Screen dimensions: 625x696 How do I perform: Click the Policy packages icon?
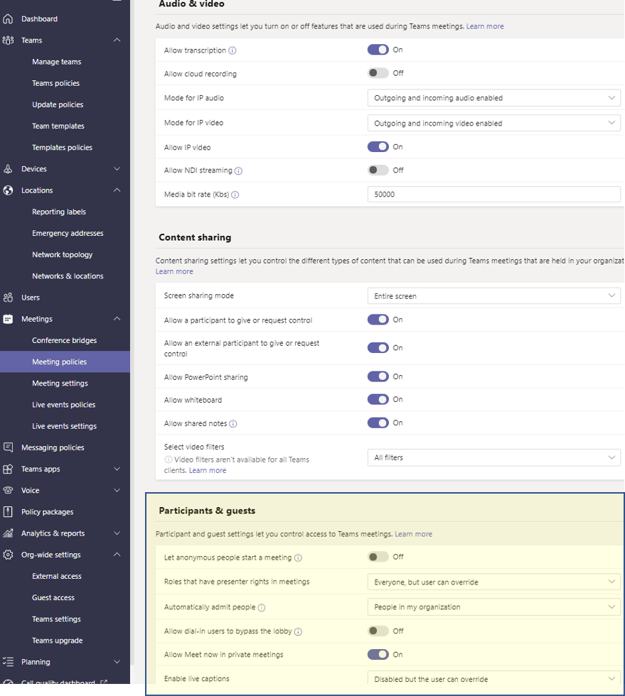(x=8, y=512)
